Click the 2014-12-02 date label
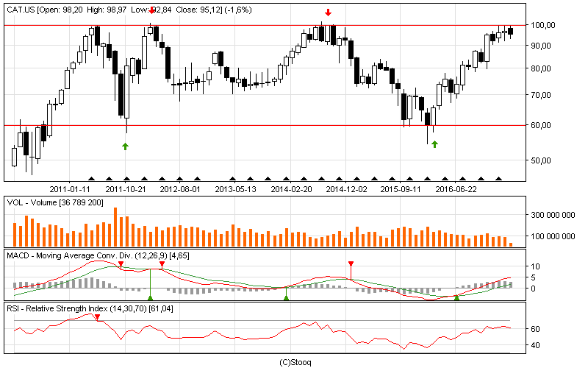This screenshot has height=368, width=588. (x=346, y=189)
